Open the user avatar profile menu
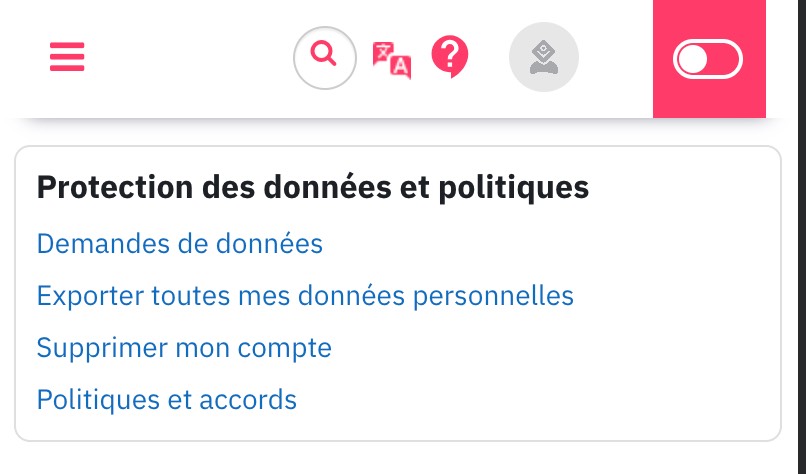This screenshot has width=806, height=474. (x=544, y=57)
